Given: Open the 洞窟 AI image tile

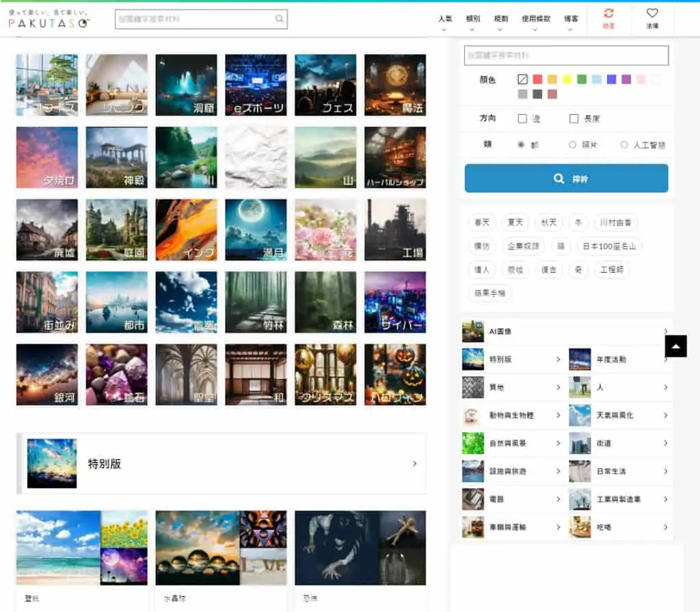Looking at the screenshot, I should click(186, 85).
